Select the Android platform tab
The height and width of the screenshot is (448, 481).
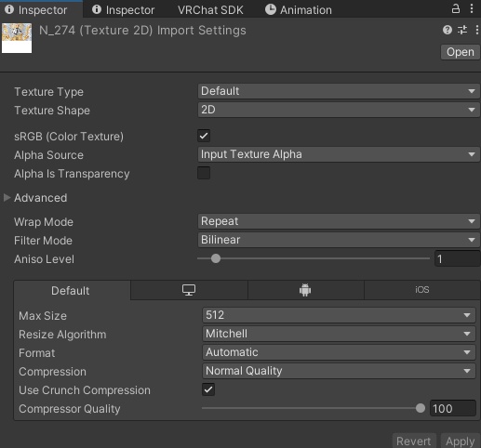click(x=305, y=290)
